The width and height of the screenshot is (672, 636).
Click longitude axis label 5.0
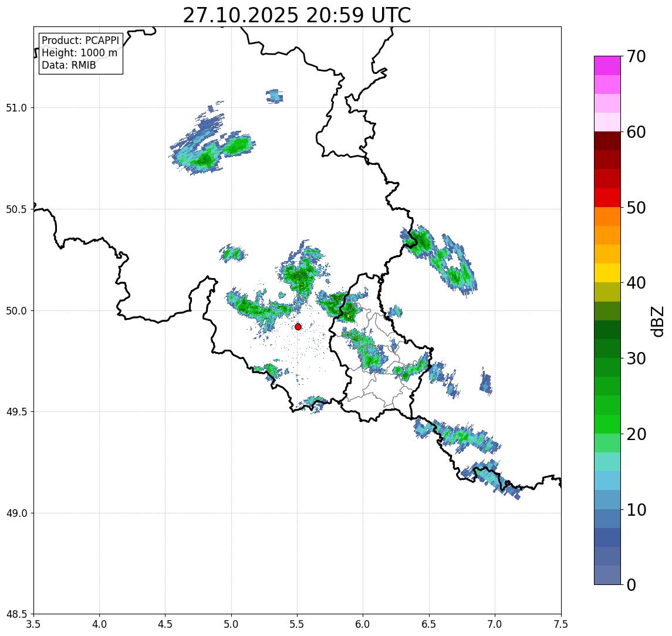231,624
